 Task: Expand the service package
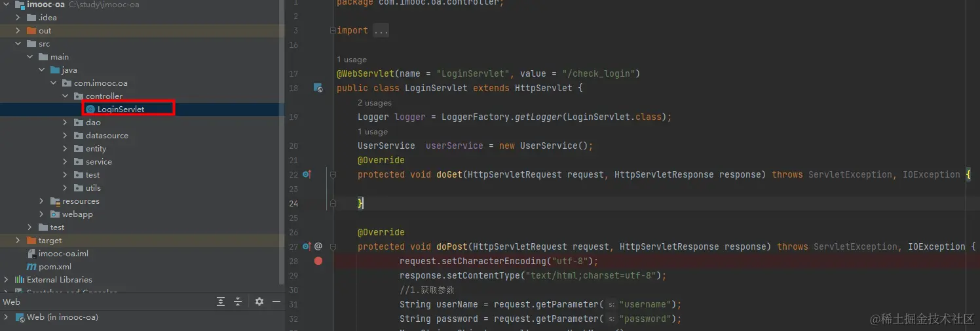point(66,162)
